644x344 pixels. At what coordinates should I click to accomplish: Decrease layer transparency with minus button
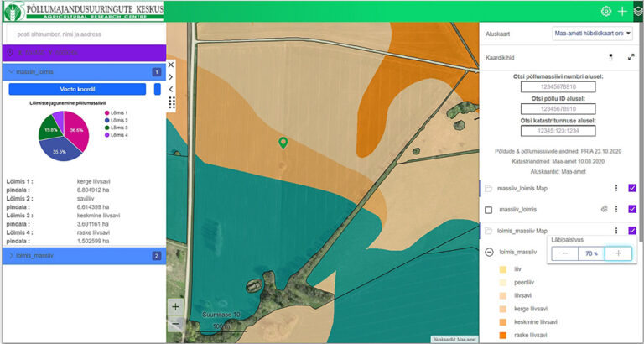click(x=565, y=253)
